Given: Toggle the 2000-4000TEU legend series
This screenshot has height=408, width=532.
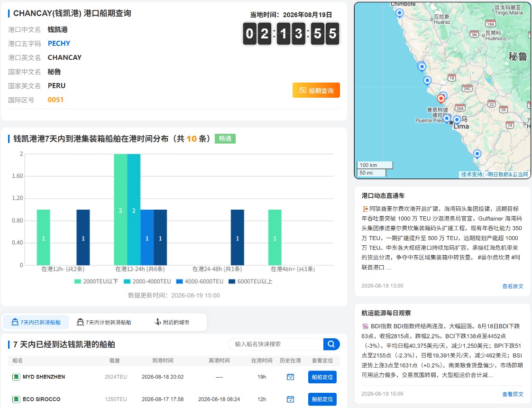Looking at the screenshot, I should [147, 281].
